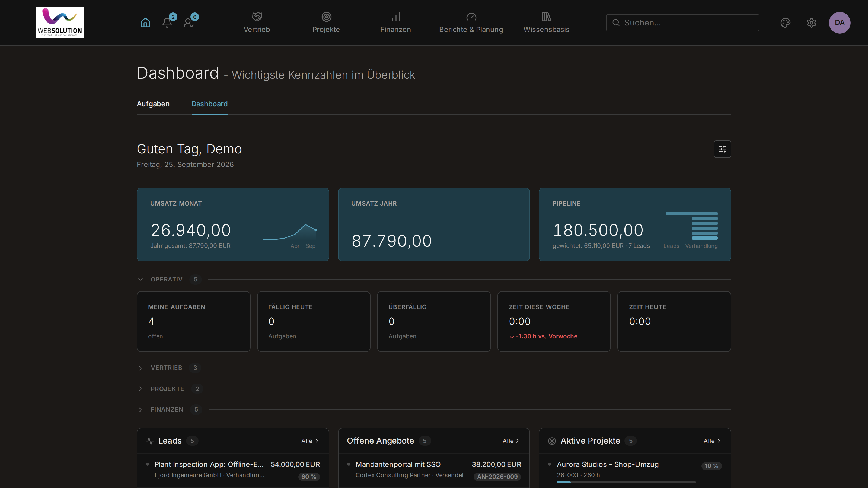Expand the VERTRIEB section
The width and height of the screenshot is (868, 488).
141,368
